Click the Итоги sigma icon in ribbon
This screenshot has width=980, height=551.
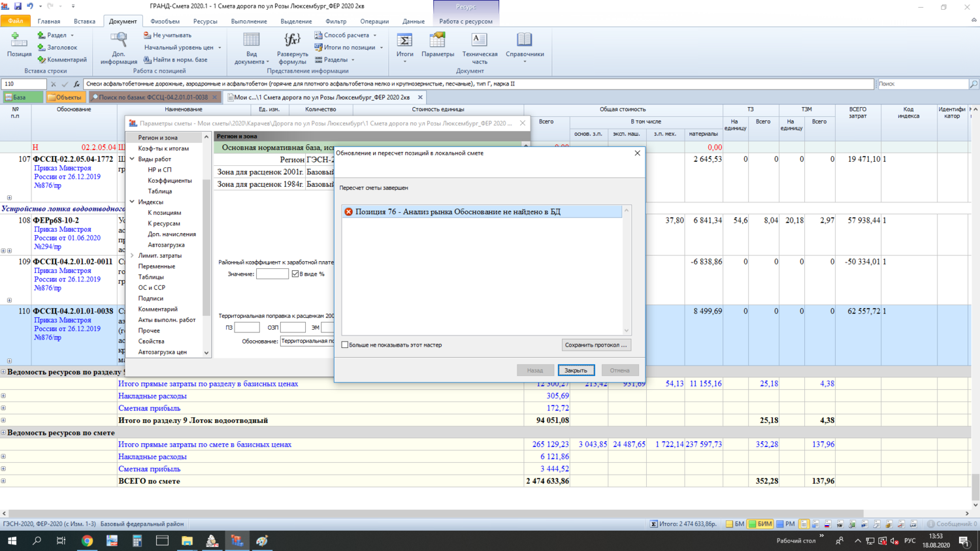point(404,41)
